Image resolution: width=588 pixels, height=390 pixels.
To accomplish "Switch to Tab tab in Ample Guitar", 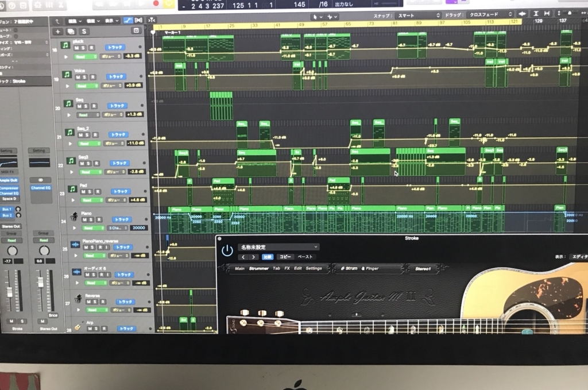I will click(276, 268).
